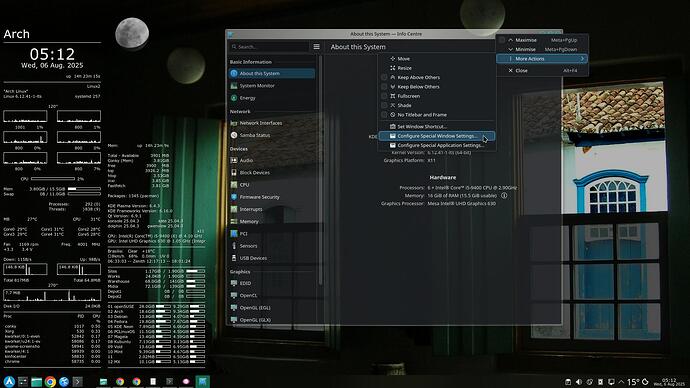This screenshot has height=388, width=690.
Task: Open the blue globe web browser launcher
Action: tap(64, 381)
